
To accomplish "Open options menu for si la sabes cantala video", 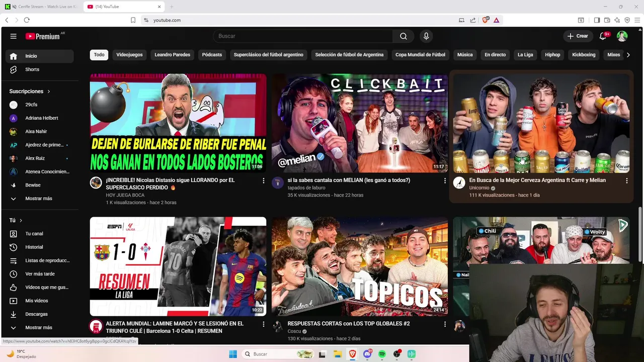I will tap(445, 180).
